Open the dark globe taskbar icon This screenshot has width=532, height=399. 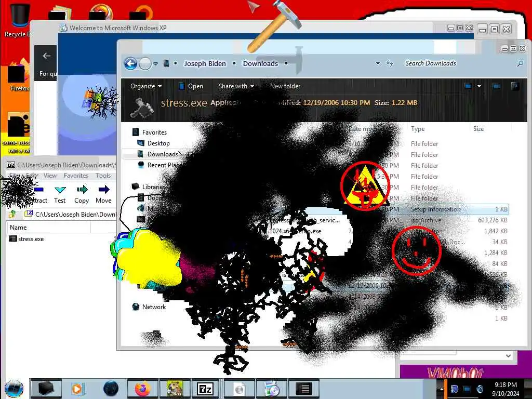tap(111, 389)
